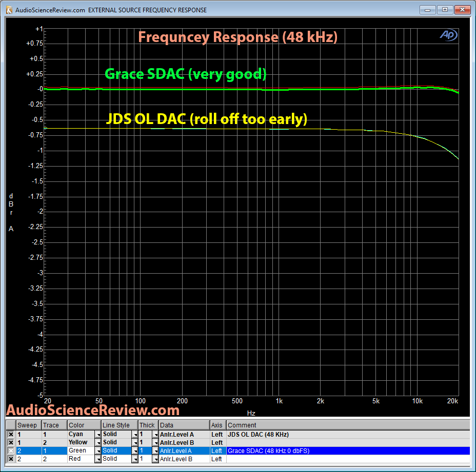Click the Thick column header
Image resolution: width=476 pixels, height=472 pixels.
click(x=148, y=425)
